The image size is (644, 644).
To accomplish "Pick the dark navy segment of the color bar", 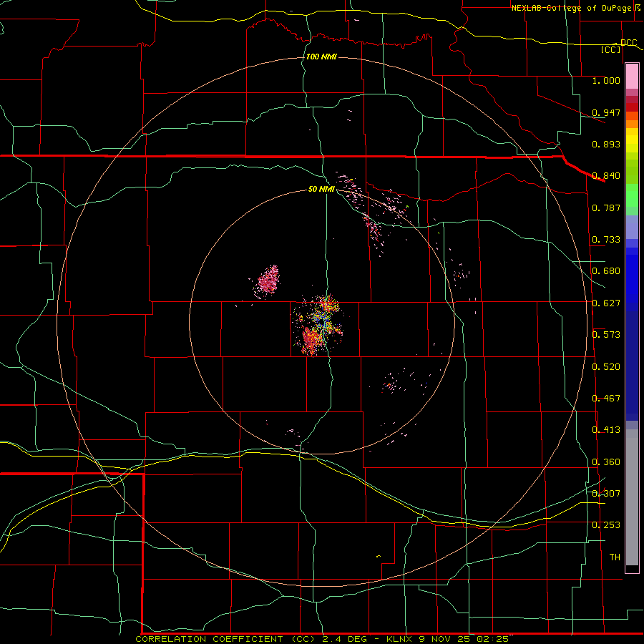I will [632, 366].
